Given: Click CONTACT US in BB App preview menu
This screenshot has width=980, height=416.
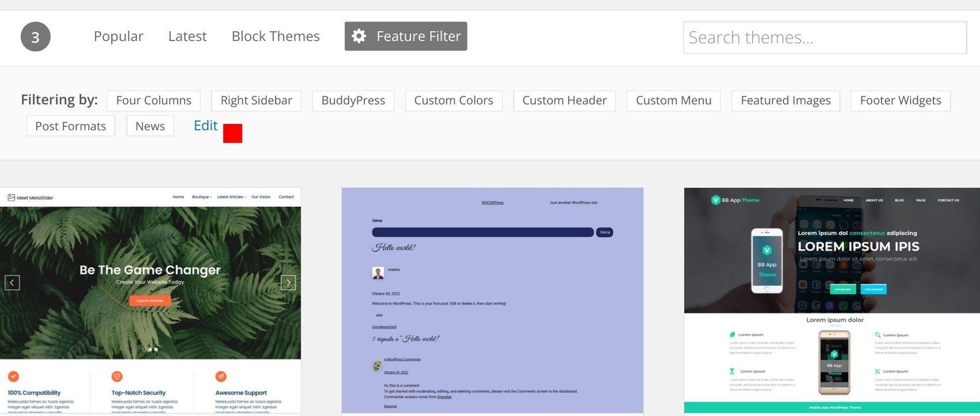Looking at the screenshot, I should point(948,200).
